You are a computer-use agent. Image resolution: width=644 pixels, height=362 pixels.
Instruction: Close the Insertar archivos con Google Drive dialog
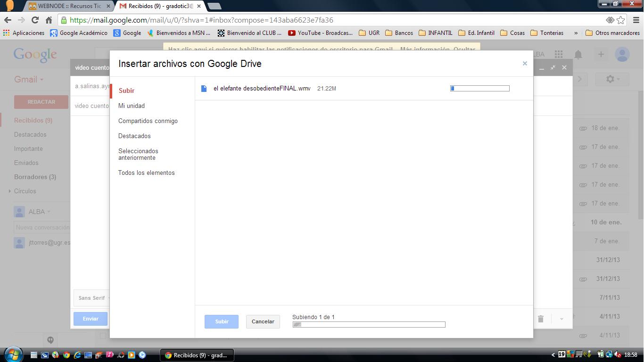[x=525, y=63]
